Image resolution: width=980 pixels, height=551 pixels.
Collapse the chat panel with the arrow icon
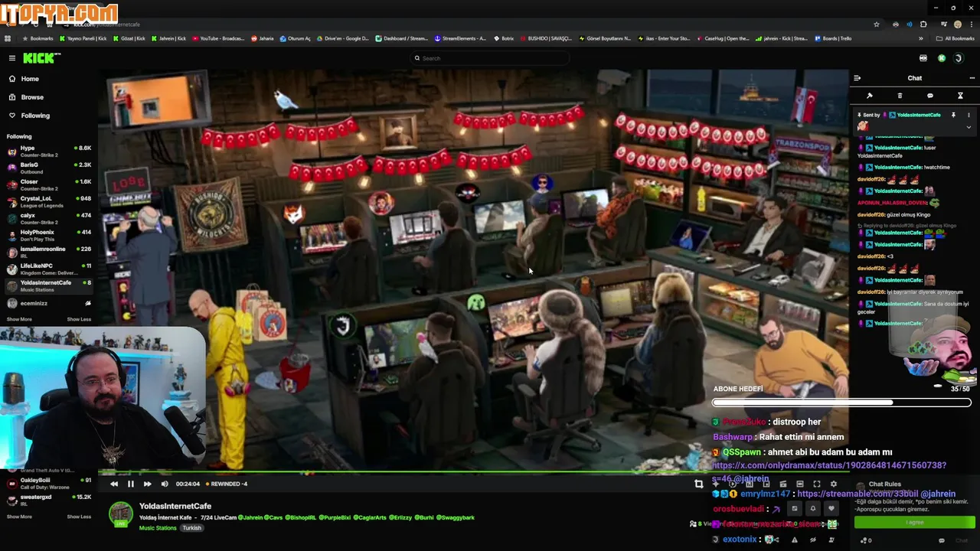(x=857, y=78)
